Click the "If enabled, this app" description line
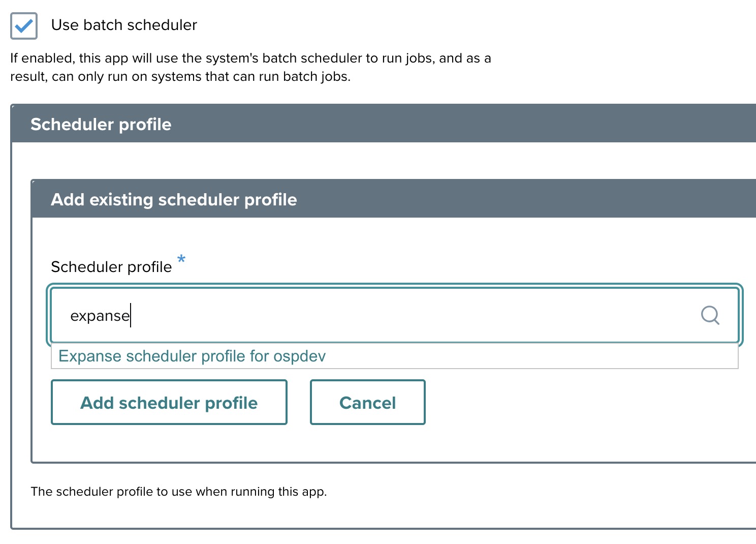The height and width of the screenshot is (544, 756). click(x=250, y=58)
